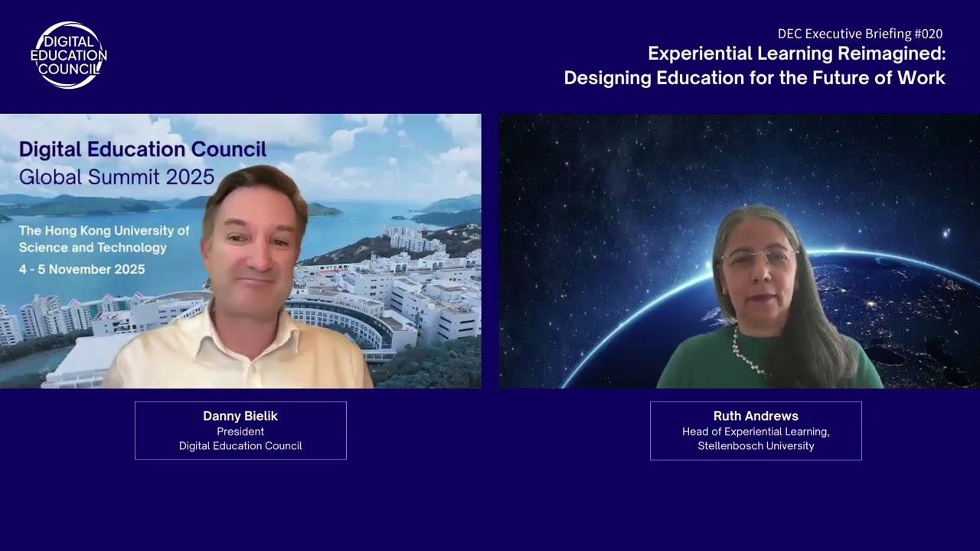Click the name 'Danny Bielik'
This screenshot has height=551, width=980.
(240, 416)
